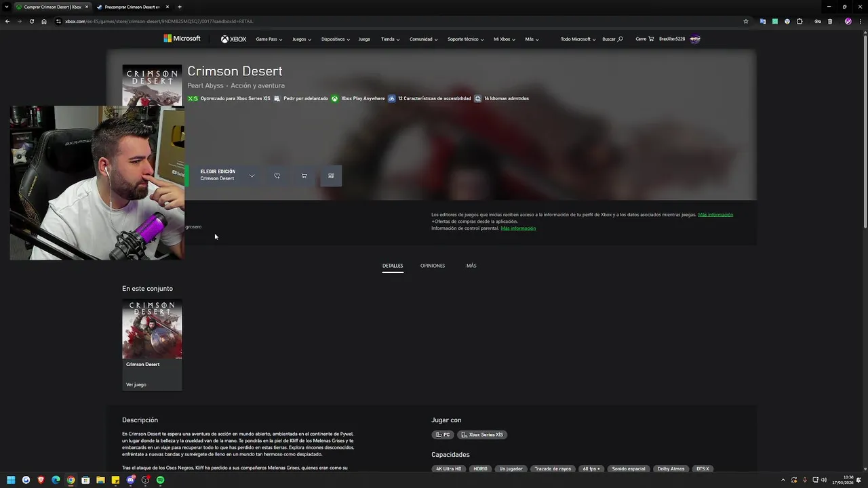Click the Pearl Abyss publisher link
This screenshot has width=868, height=488.
tap(205, 86)
